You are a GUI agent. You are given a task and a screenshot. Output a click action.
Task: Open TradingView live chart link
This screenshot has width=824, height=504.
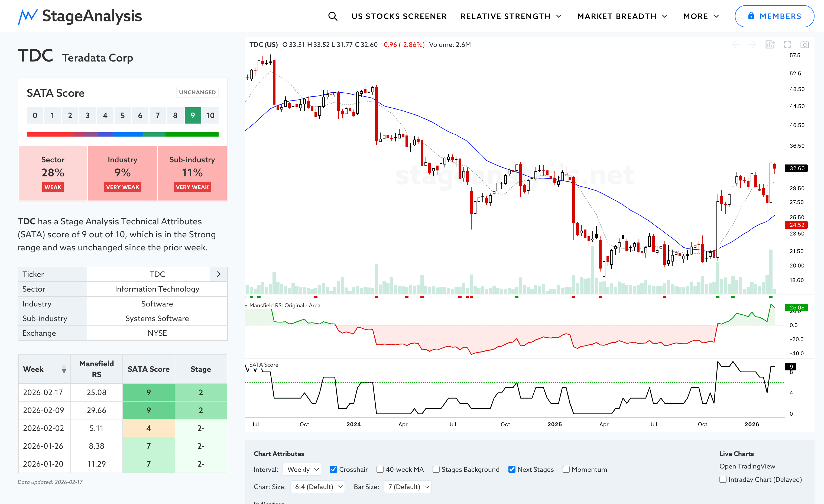point(747,466)
